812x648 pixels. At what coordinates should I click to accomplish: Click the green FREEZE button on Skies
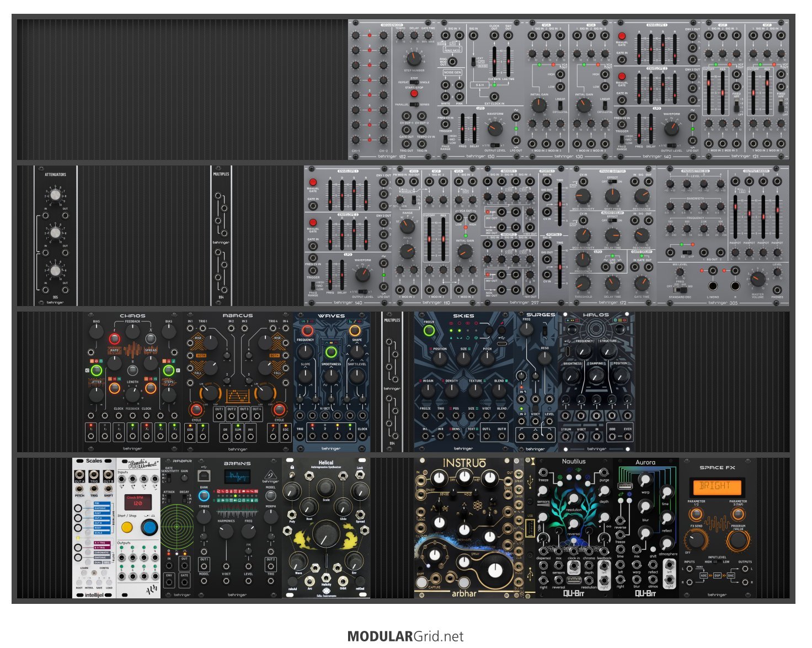tap(429, 331)
